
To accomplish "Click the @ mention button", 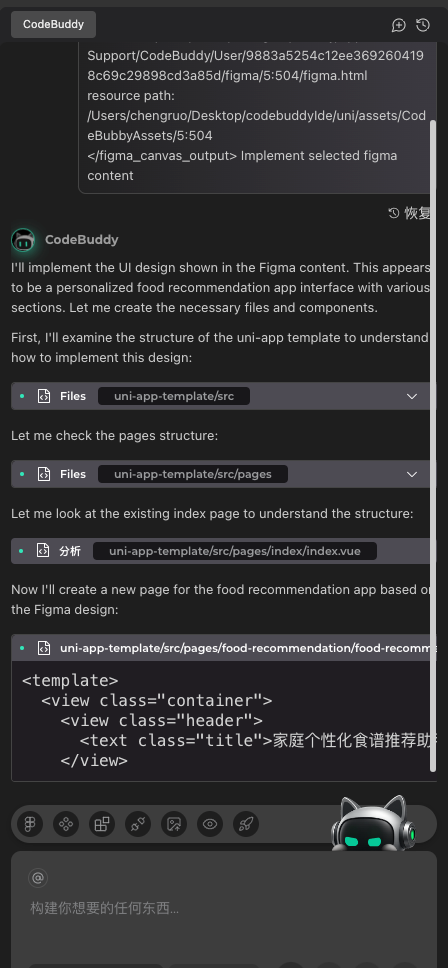I will 38,877.
